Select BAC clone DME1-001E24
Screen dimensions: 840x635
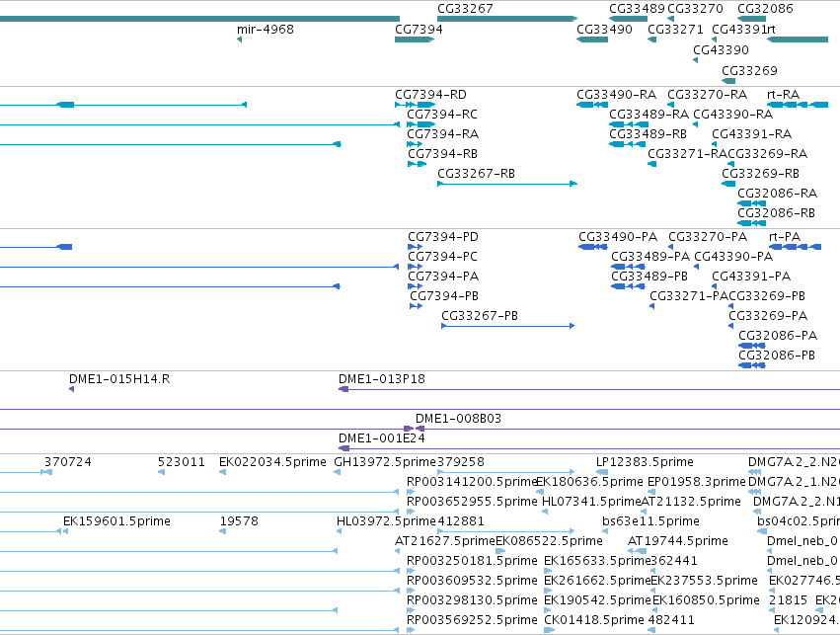[382, 438]
